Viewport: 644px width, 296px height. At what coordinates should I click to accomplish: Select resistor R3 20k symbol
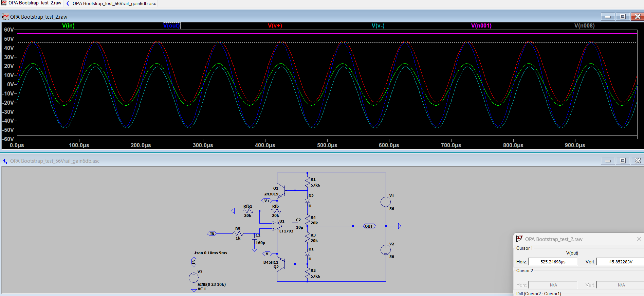point(308,238)
